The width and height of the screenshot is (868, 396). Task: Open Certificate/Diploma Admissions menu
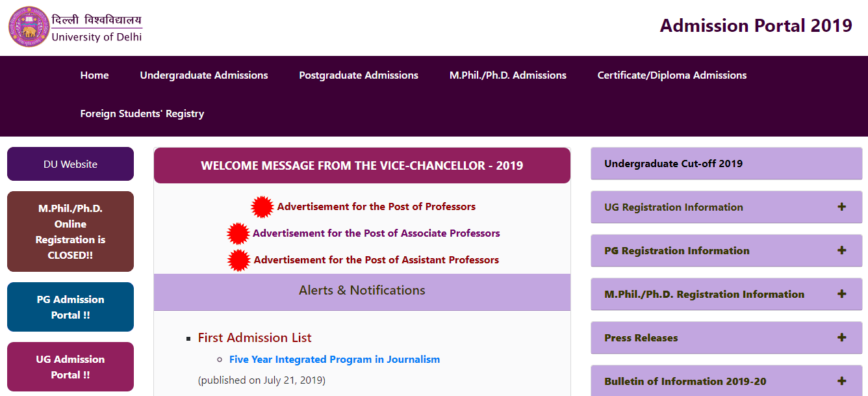point(672,75)
